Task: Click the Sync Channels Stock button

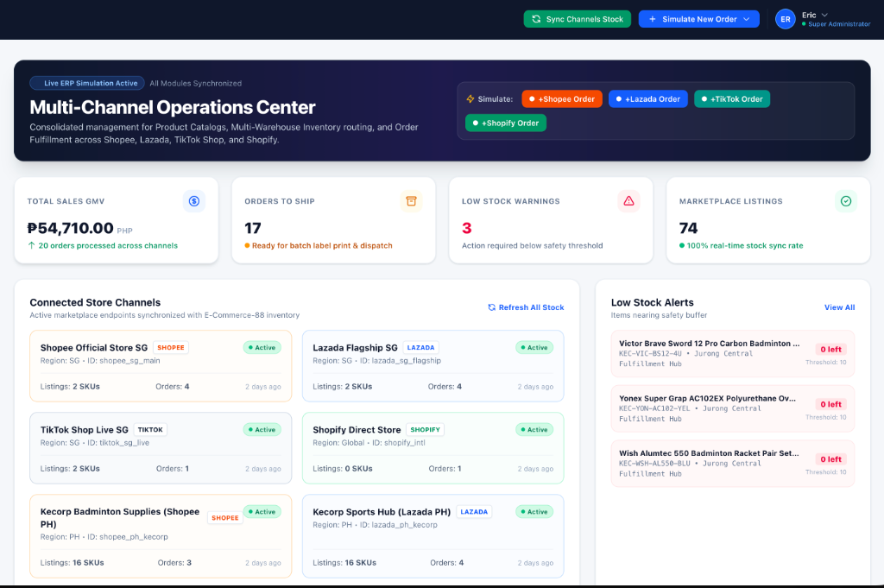Action: coord(577,19)
